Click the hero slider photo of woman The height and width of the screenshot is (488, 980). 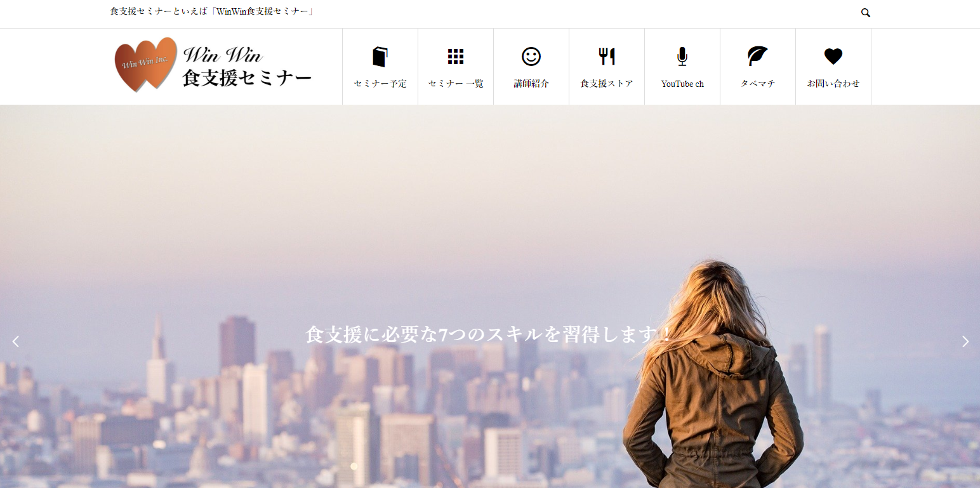(490, 296)
